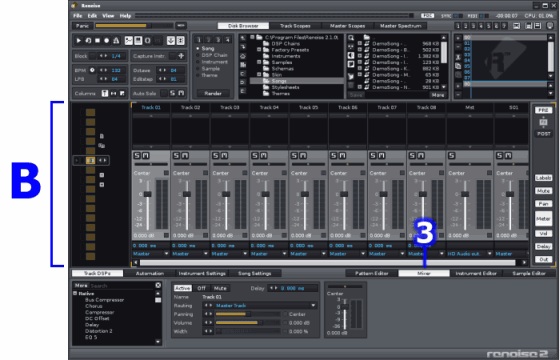Click the view preset 7 button
The height and width of the screenshot is (360, 560).
click(504, 26)
